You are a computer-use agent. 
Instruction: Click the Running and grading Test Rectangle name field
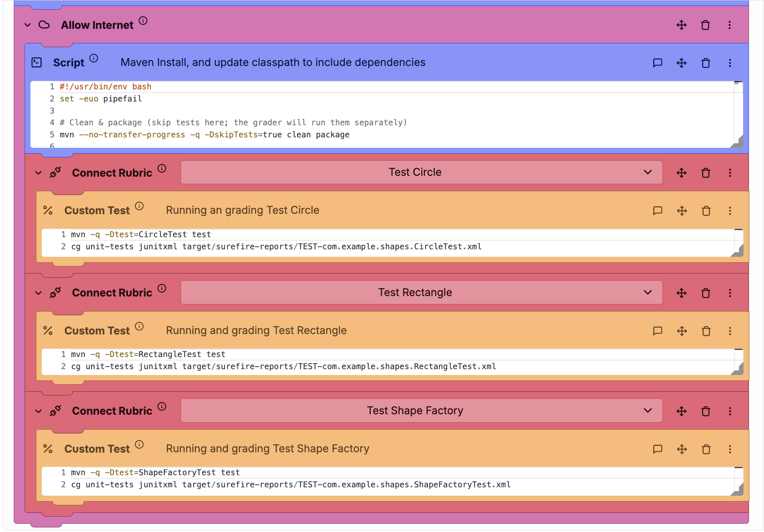coord(256,331)
